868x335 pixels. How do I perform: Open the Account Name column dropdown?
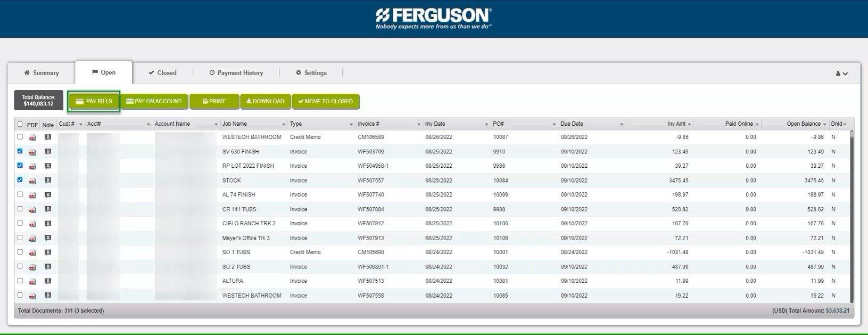pyautogui.click(x=216, y=124)
